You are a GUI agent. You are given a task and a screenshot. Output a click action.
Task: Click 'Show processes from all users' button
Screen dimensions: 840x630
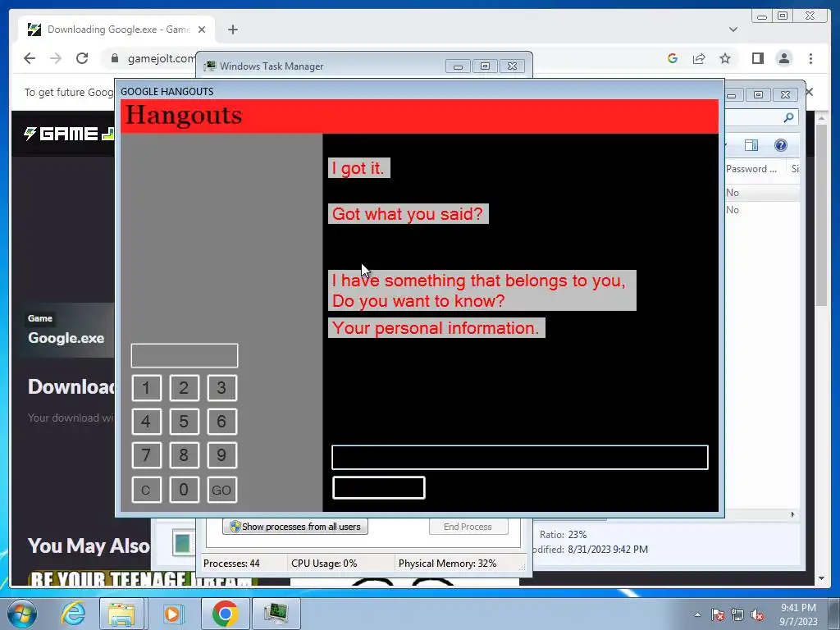(x=295, y=527)
